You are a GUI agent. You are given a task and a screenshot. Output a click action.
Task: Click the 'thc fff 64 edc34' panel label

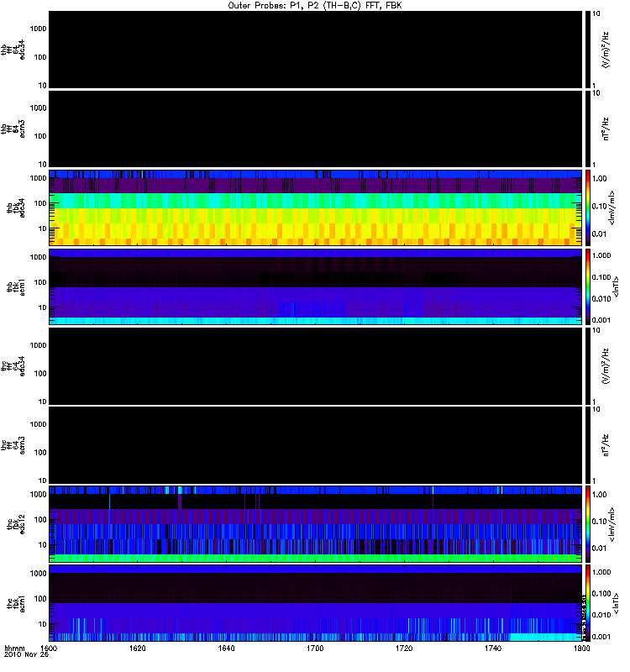point(13,366)
